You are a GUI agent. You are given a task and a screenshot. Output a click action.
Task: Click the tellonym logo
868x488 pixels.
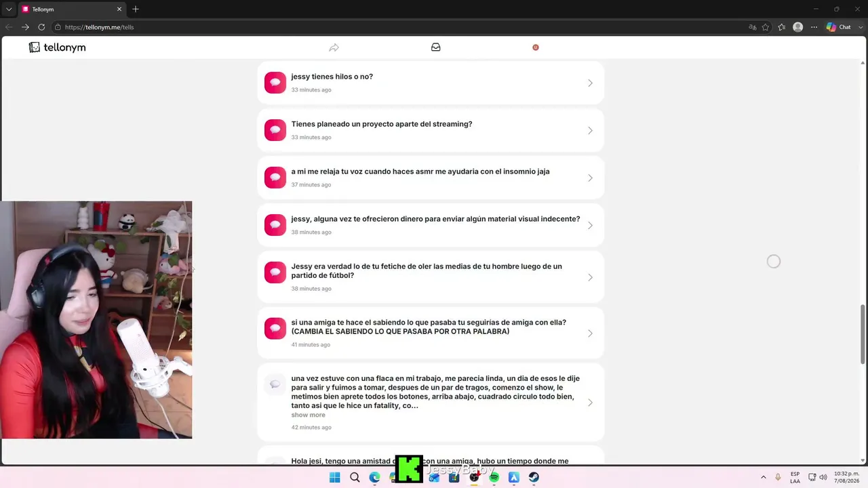tap(57, 47)
